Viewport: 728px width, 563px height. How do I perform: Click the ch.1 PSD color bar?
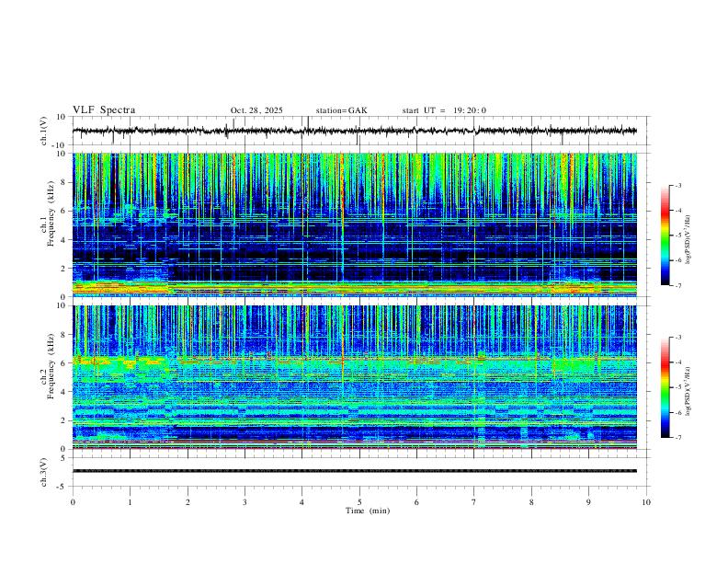(x=665, y=236)
